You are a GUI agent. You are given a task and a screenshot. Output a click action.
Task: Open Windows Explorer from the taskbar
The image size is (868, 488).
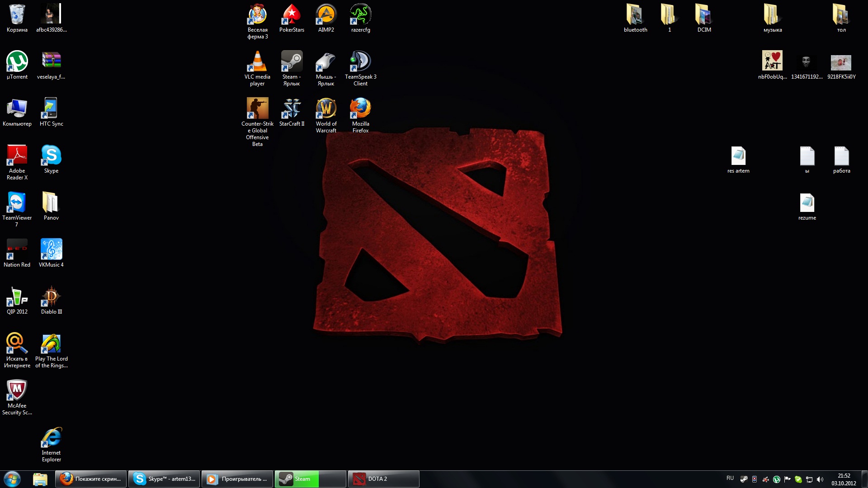[40, 479]
